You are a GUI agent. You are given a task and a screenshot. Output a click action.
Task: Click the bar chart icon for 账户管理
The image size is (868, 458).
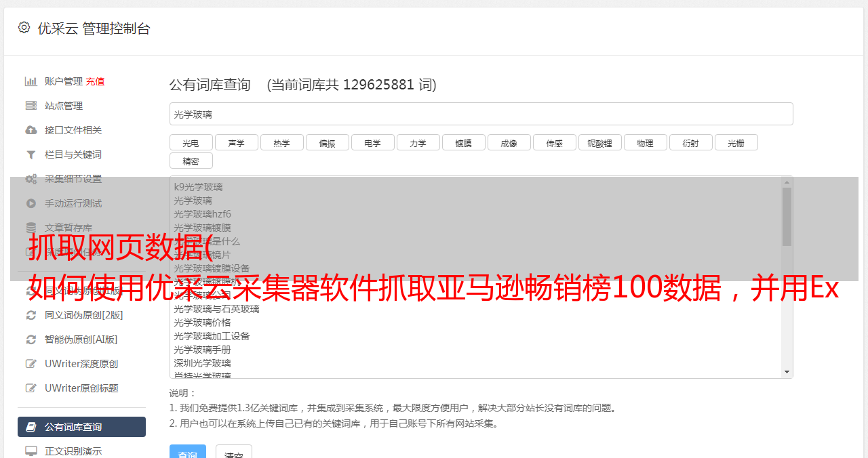pyautogui.click(x=31, y=81)
